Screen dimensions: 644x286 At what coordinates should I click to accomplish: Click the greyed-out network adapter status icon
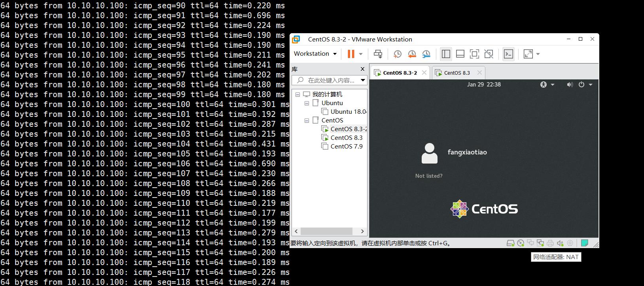pyautogui.click(x=530, y=243)
